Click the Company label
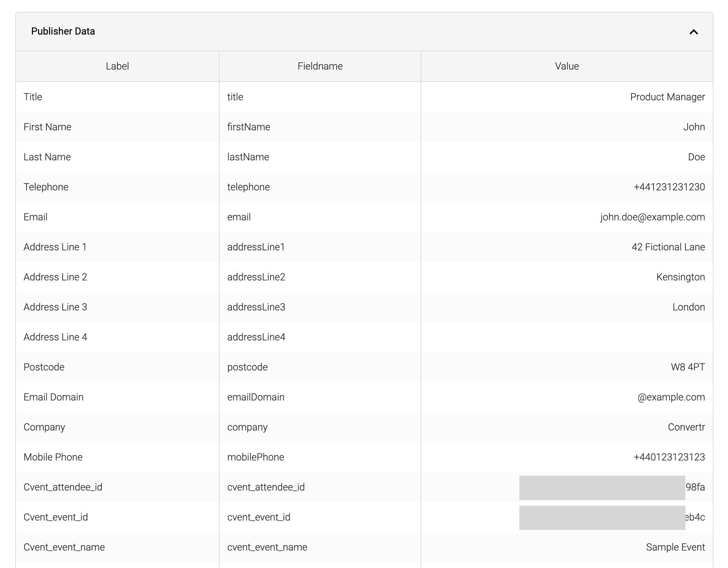The width and height of the screenshot is (728, 568). pos(44,427)
